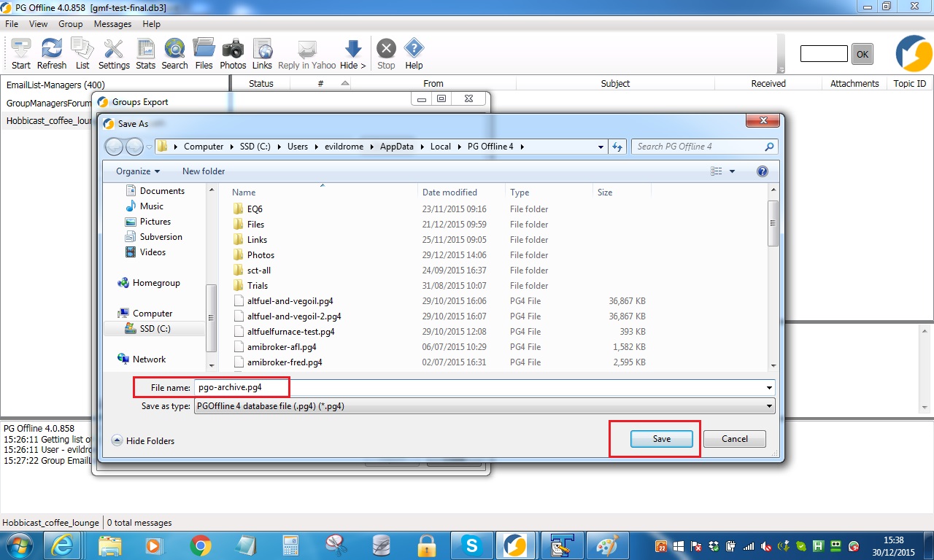Screen dimensions: 934x560
Task: Click the OK button in main window
Action: pos(862,54)
